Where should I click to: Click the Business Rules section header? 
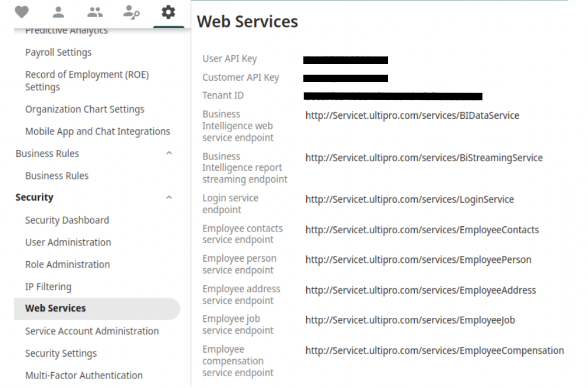point(47,153)
